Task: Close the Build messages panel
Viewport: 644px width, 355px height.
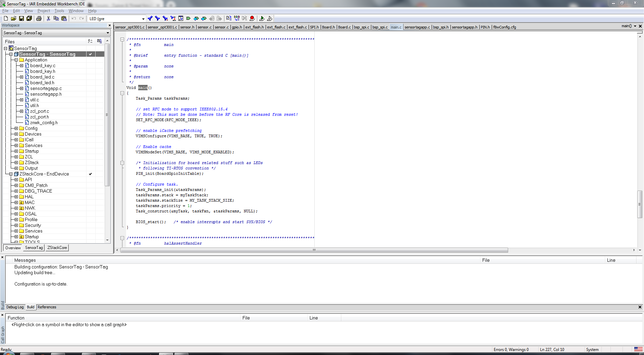Action: tap(2, 257)
